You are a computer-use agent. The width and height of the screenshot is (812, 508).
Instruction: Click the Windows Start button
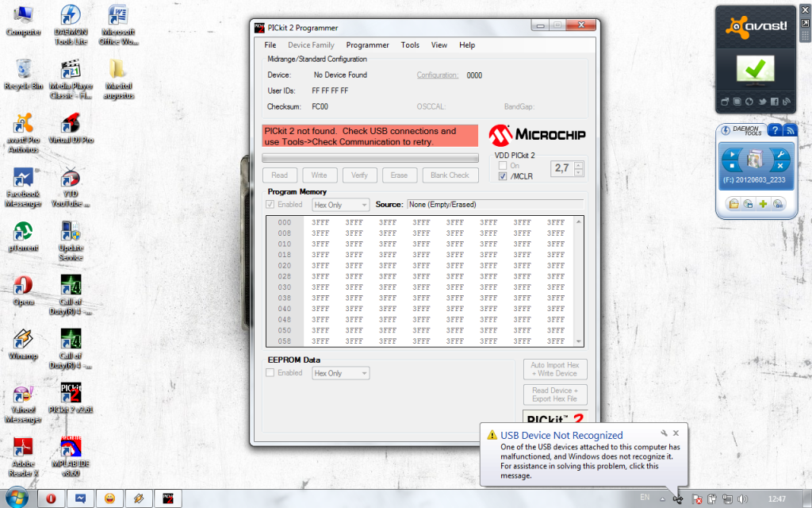coord(17,498)
